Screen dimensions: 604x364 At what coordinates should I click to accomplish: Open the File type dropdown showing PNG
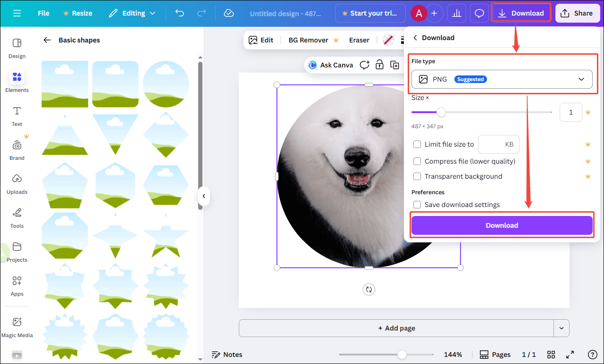coord(502,79)
